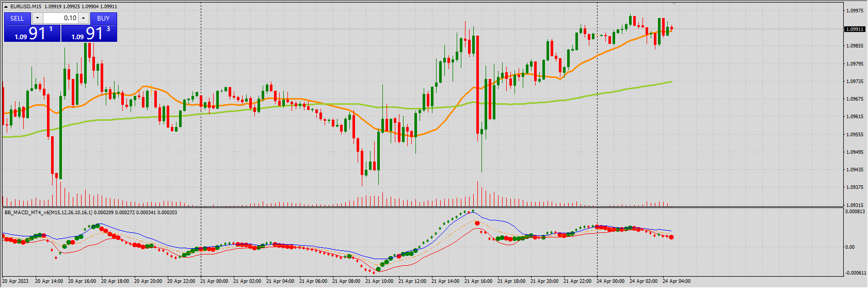Select the current price tag 1.09911

pos(855,29)
